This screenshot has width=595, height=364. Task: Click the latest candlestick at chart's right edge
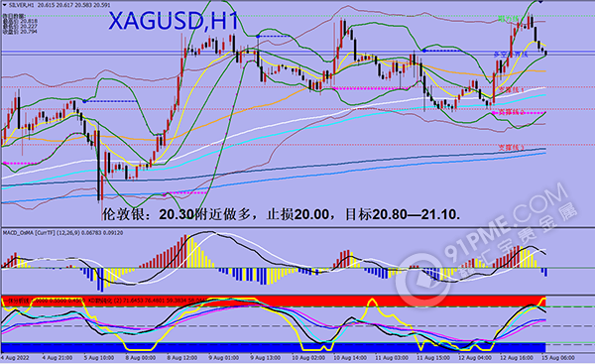click(x=545, y=54)
